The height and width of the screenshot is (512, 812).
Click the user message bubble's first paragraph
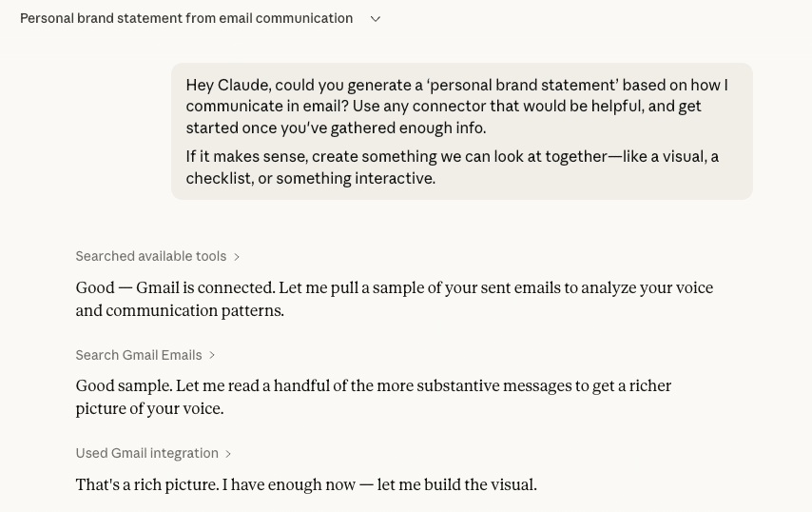pos(456,106)
